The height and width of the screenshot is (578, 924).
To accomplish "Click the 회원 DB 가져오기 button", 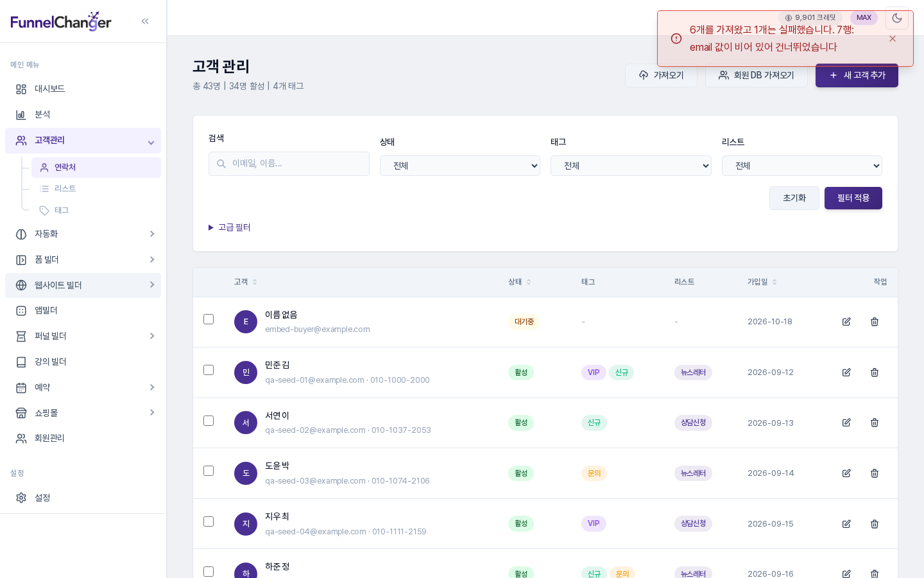I will click(757, 75).
